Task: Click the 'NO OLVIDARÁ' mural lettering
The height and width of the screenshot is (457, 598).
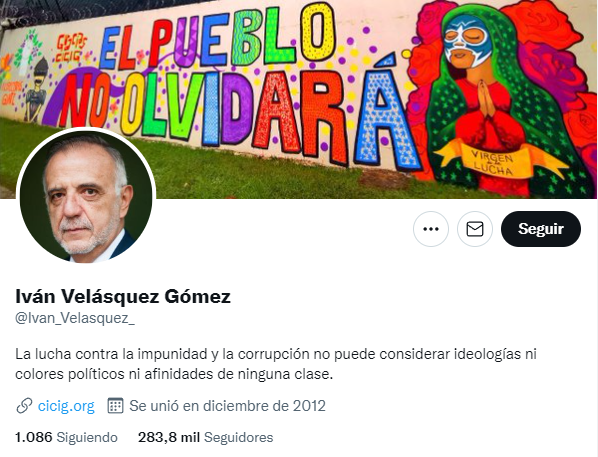Action: coord(238,114)
